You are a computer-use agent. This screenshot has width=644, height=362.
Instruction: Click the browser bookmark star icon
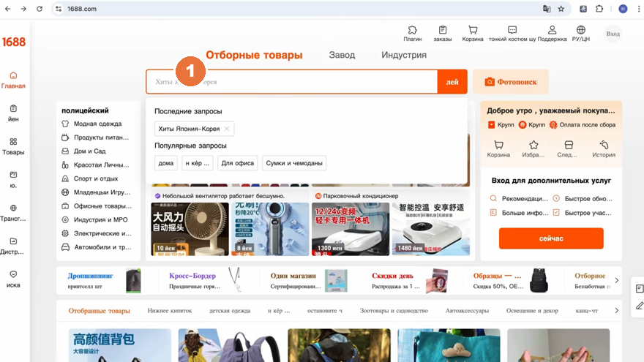tap(561, 9)
